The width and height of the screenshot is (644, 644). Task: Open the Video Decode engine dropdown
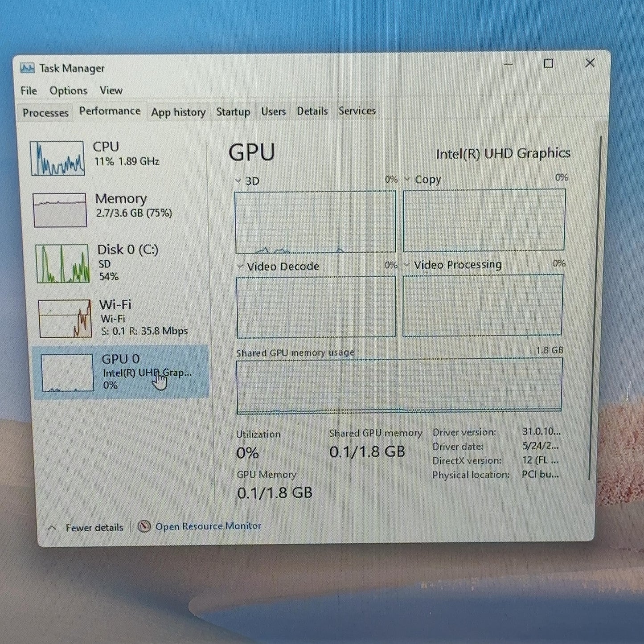click(240, 267)
